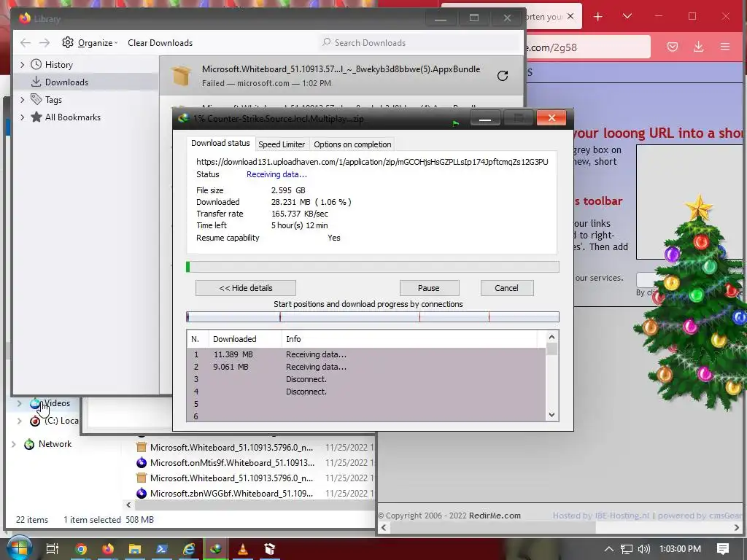Launch Google Chrome from the taskbar

81,549
